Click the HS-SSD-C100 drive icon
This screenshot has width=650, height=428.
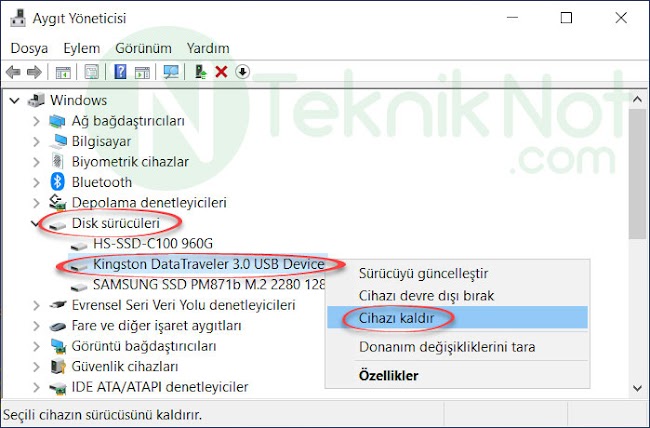click(x=79, y=246)
